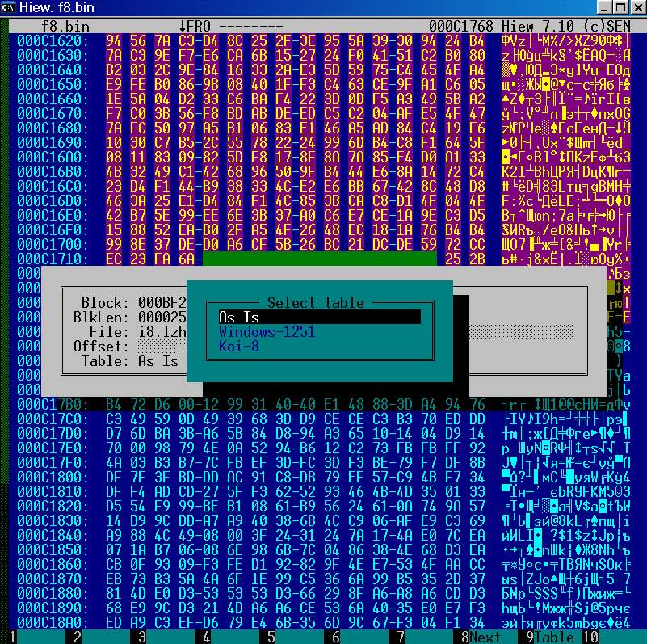Image resolution: width=647 pixels, height=644 pixels.
Task: Close the Hiew console window
Action: pos(634,9)
